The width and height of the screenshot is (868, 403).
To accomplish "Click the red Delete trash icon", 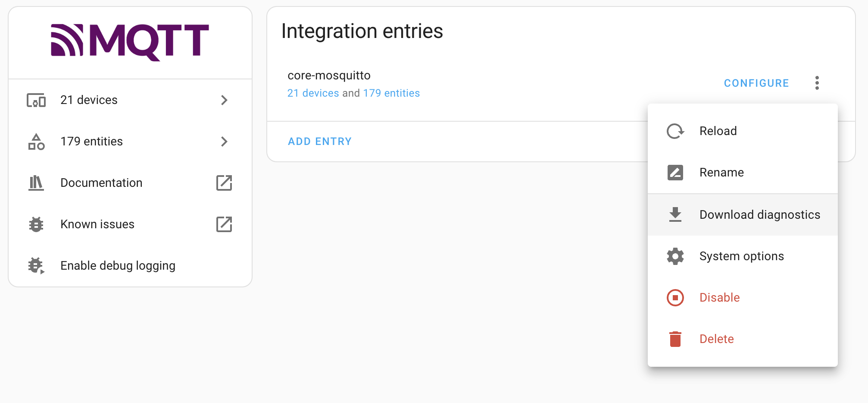I will click(x=675, y=339).
